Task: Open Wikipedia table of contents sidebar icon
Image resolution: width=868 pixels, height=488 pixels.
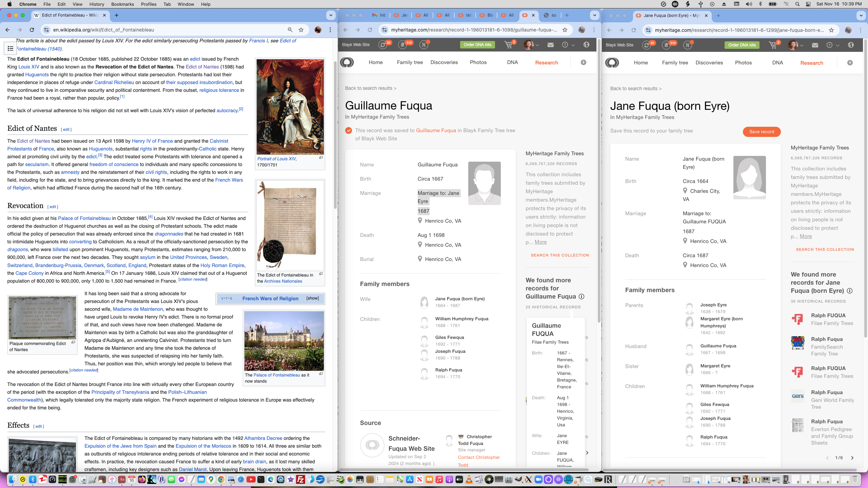Action: click(11, 48)
